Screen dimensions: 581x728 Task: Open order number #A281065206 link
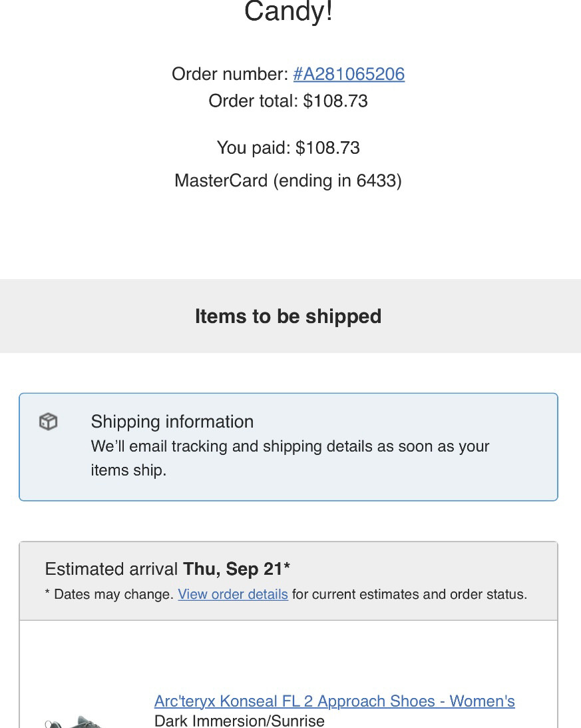point(349,74)
